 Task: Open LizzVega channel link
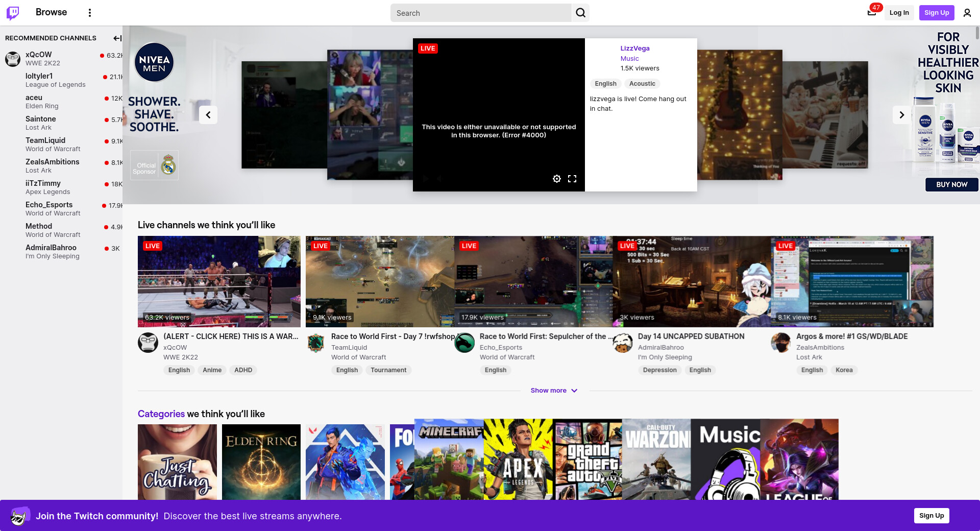coord(634,49)
